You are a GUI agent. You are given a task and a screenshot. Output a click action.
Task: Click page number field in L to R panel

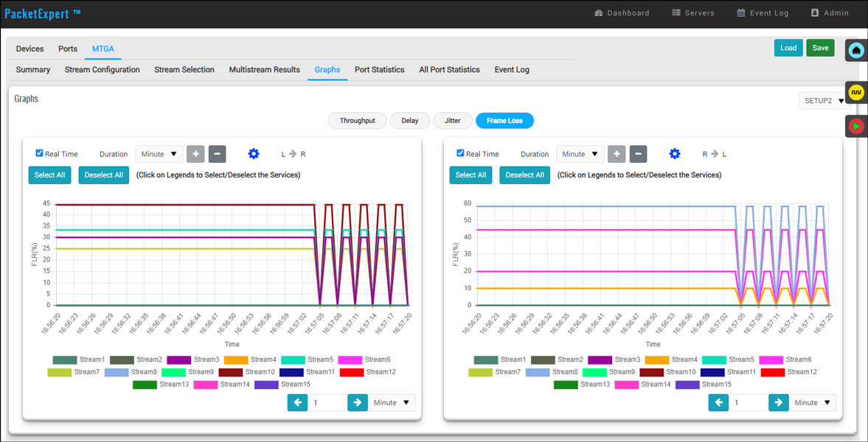327,403
